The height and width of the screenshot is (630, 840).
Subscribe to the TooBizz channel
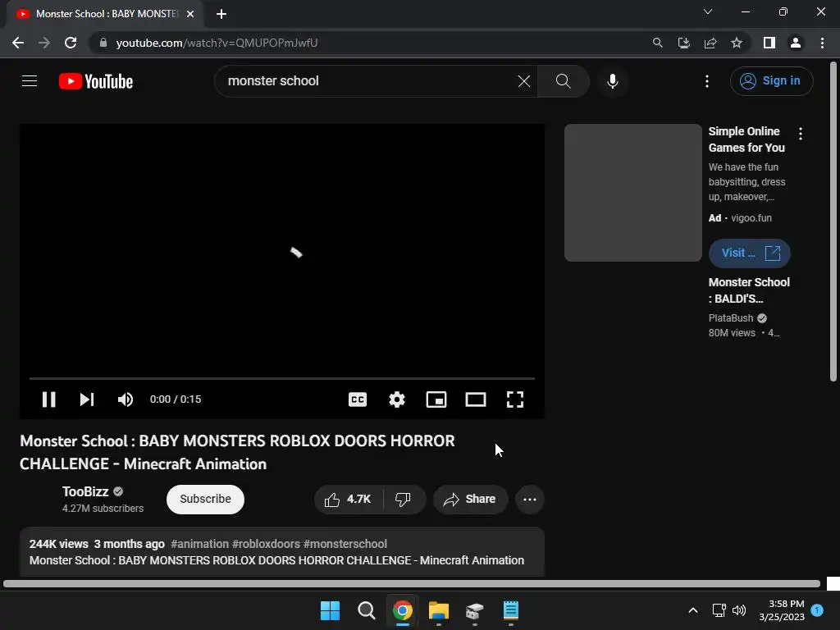(205, 499)
